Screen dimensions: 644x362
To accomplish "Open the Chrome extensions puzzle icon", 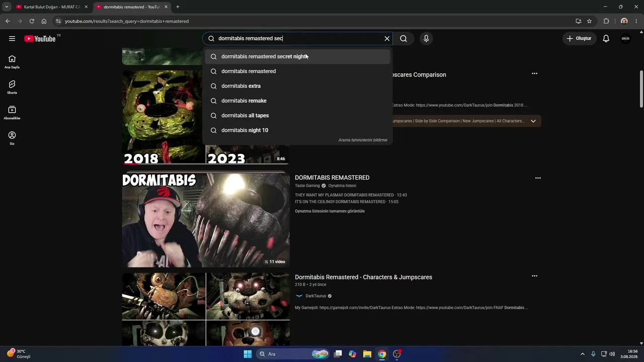I will (x=606, y=21).
